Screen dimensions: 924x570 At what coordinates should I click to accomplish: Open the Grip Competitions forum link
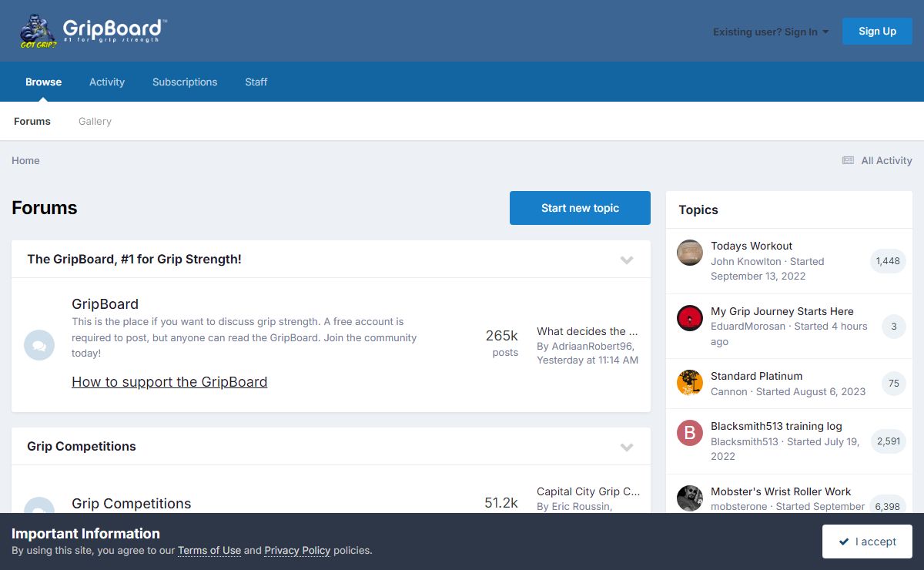pos(131,504)
